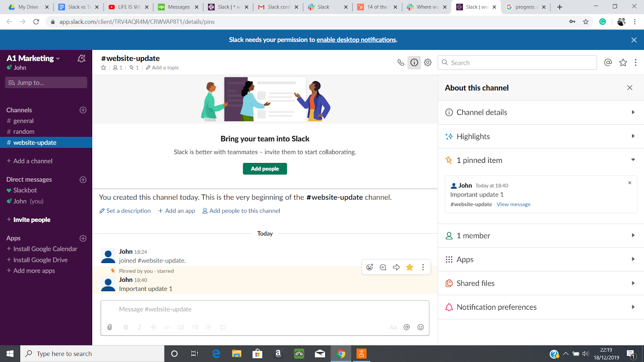This screenshot has height=362, width=644.
Task: Open the random channel
Action: click(x=46, y=132)
